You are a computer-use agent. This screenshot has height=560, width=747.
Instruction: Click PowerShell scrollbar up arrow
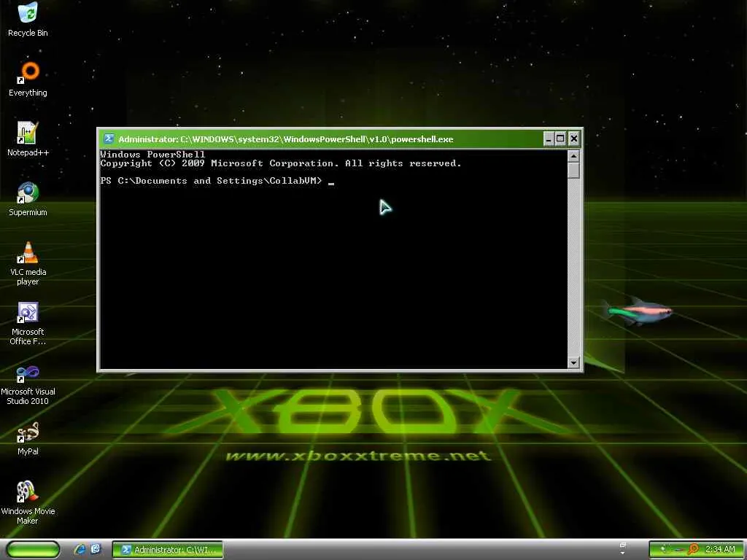(573, 156)
